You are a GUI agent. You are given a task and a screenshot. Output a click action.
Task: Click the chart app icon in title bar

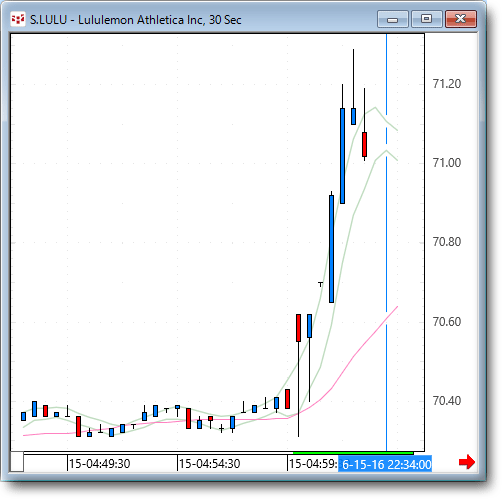coord(18,19)
